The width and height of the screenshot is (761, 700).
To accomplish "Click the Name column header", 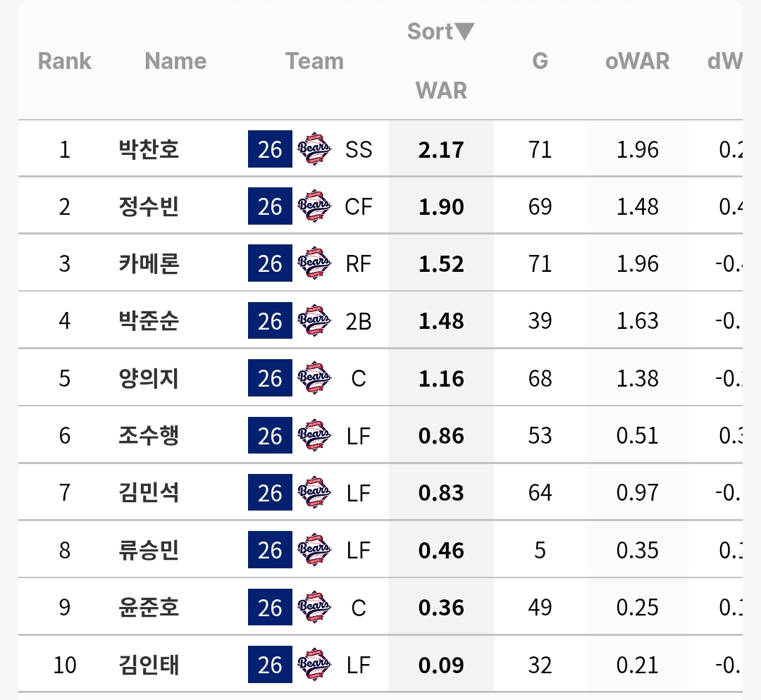I will (x=175, y=61).
